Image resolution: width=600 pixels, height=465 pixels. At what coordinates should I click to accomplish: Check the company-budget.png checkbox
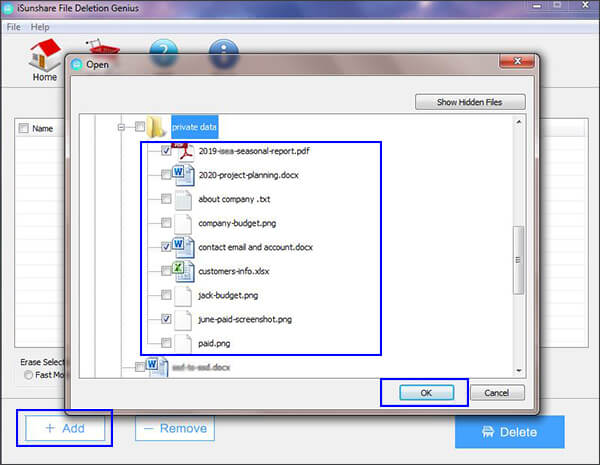click(x=166, y=223)
